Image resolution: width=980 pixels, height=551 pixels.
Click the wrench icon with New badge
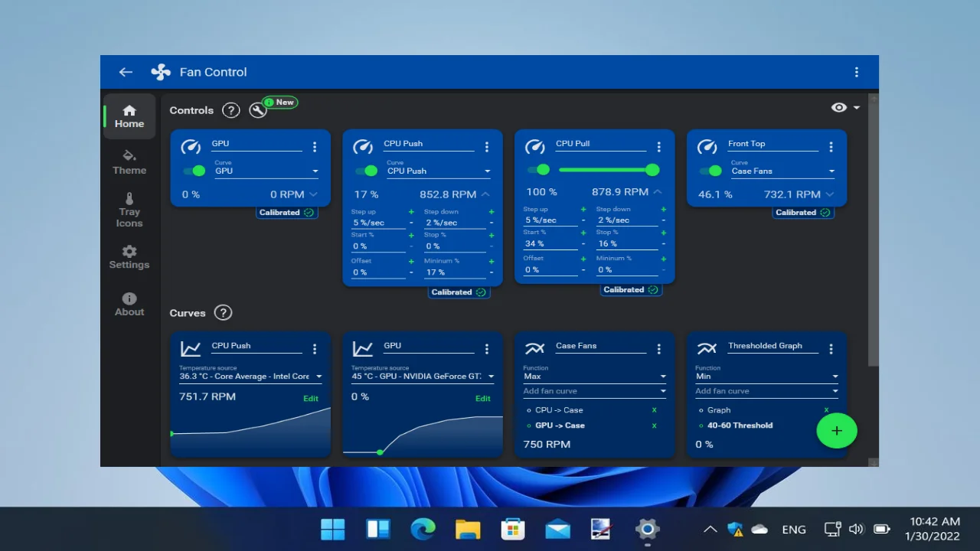click(258, 111)
